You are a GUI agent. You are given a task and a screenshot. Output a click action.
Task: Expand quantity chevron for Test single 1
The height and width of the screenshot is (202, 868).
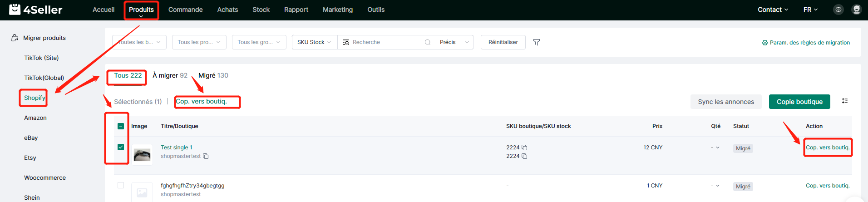[x=718, y=148]
